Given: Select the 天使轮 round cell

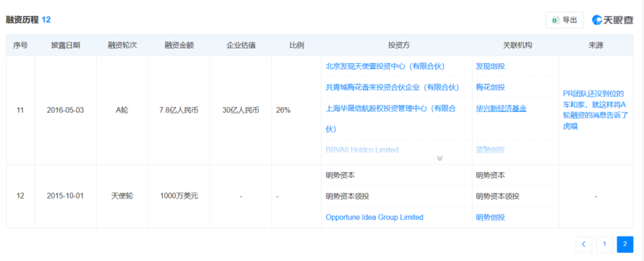Looking at the screenshot, I should 122,196.
